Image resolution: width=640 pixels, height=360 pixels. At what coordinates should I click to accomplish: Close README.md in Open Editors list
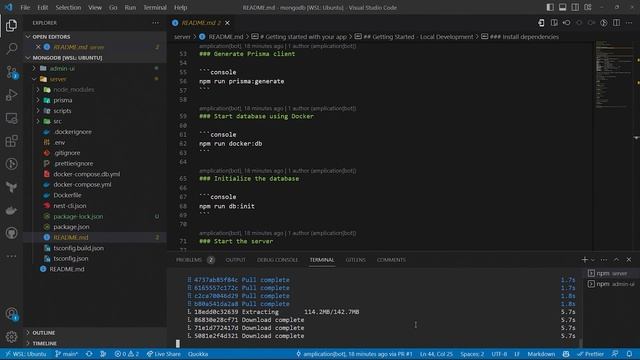(38, 47)
